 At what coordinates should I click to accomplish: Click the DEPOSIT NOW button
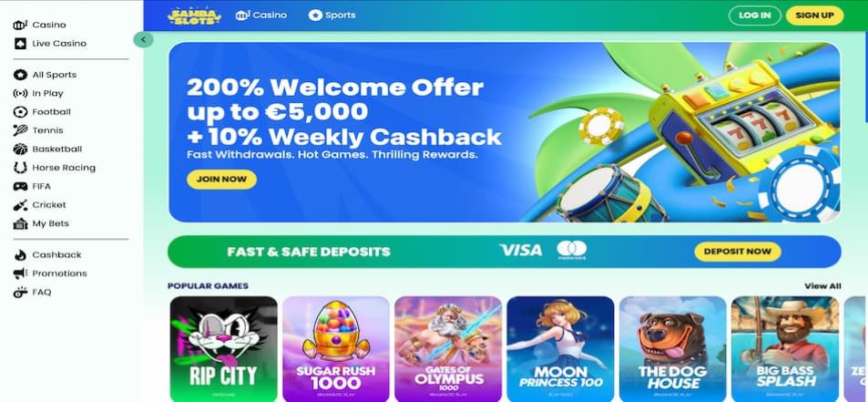(738, 252)
